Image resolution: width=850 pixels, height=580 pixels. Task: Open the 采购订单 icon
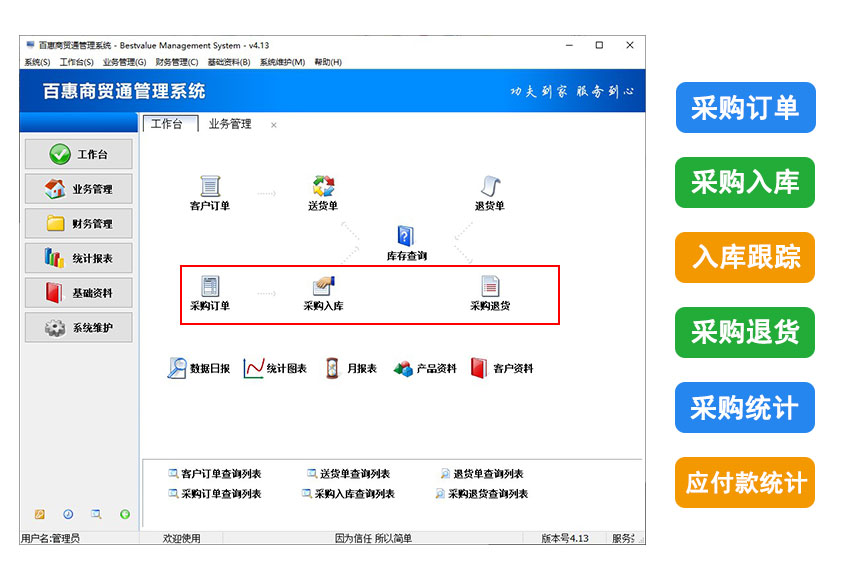[210, 286]
